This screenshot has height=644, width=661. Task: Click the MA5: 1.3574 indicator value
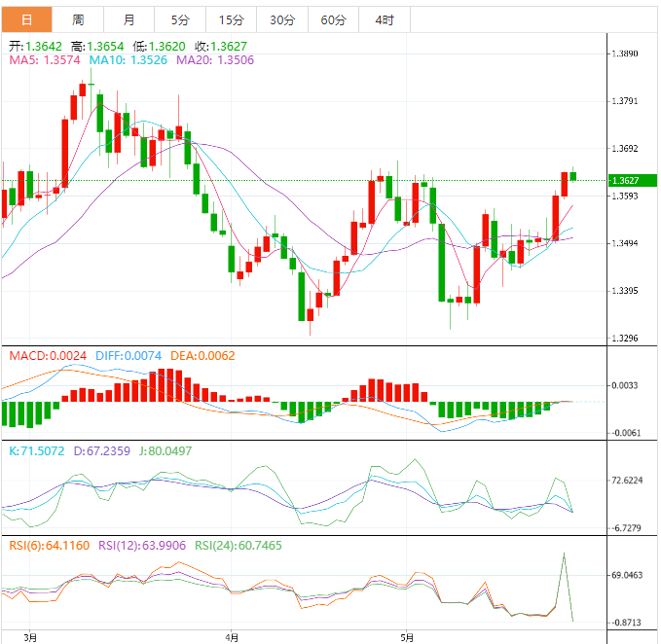point(45,60)
